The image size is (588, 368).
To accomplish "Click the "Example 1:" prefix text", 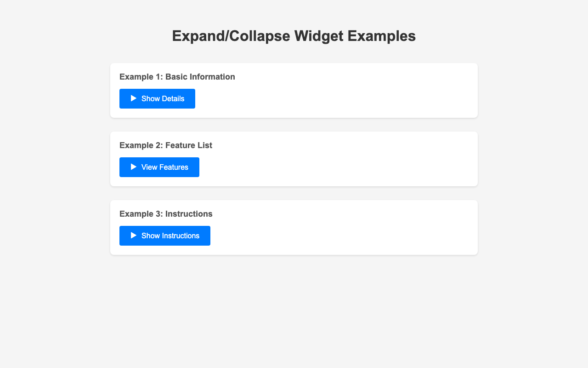I will click(x=141, y=77).
